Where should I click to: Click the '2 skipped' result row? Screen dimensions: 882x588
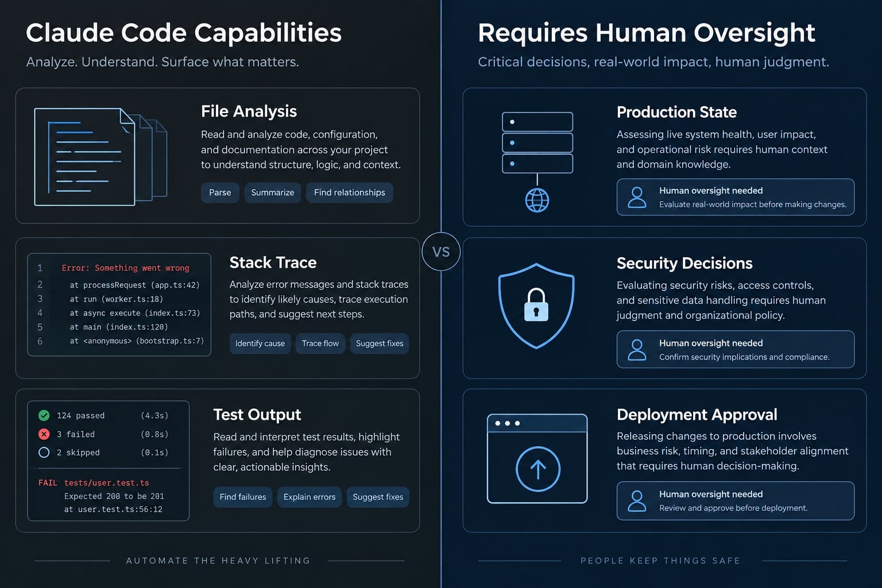[103, 452]
